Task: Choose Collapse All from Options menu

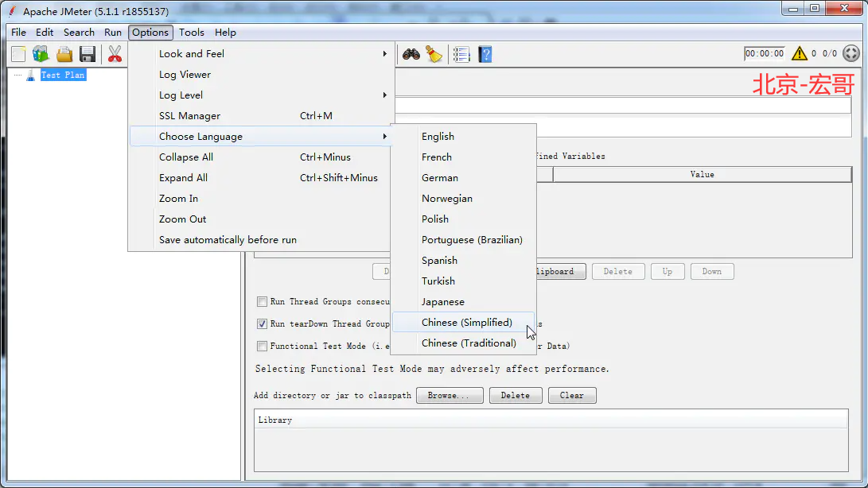Action: coord(261,157)
